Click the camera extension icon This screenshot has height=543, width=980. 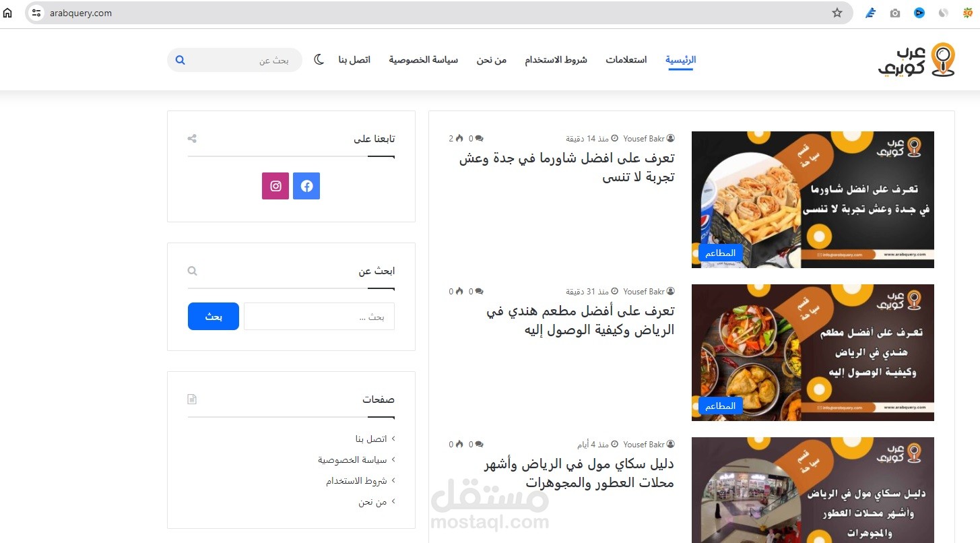coord(894,13)
